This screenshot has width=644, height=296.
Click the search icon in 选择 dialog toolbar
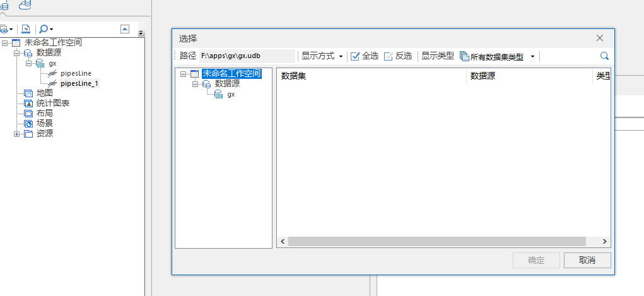[x=604, y=56]
